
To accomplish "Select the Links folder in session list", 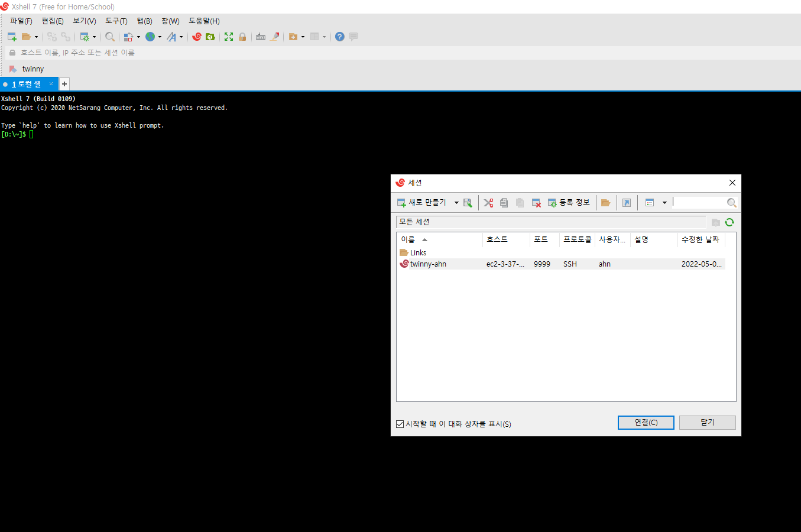I will pyautogui.click(x=413, y=253).
